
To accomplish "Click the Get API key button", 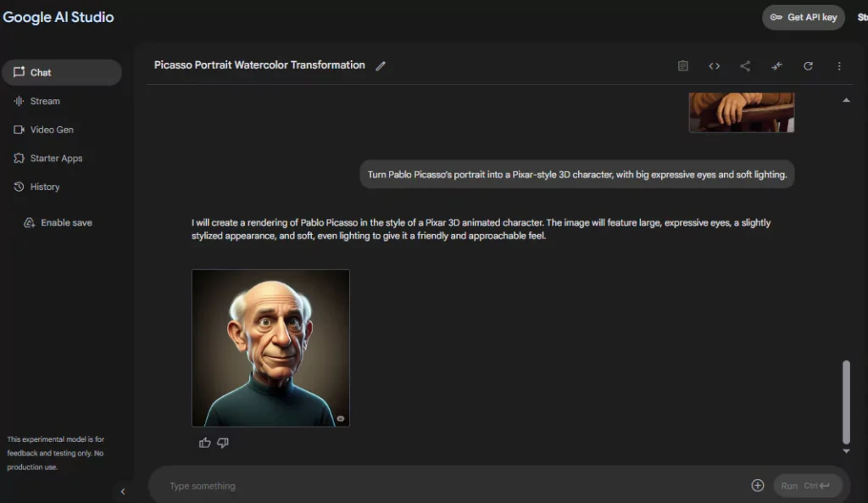I will pyautogui.click(x=804, y=17).
